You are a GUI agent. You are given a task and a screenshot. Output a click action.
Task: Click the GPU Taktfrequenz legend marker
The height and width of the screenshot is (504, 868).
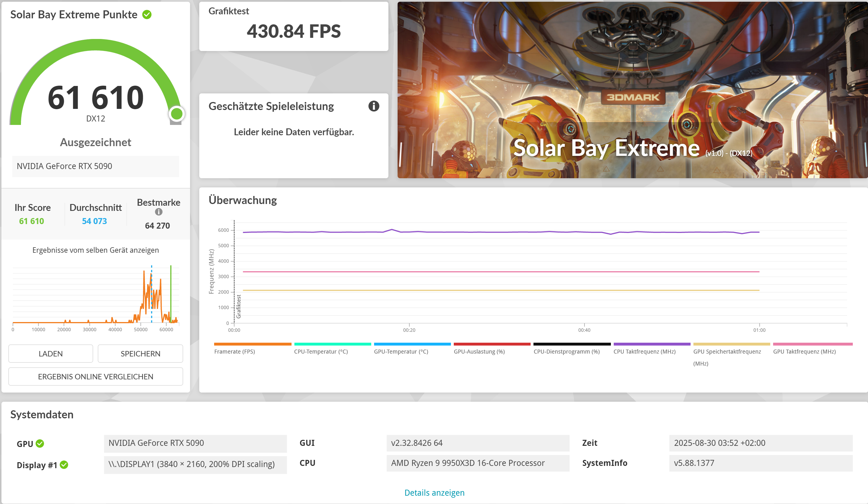pos(812,344)
